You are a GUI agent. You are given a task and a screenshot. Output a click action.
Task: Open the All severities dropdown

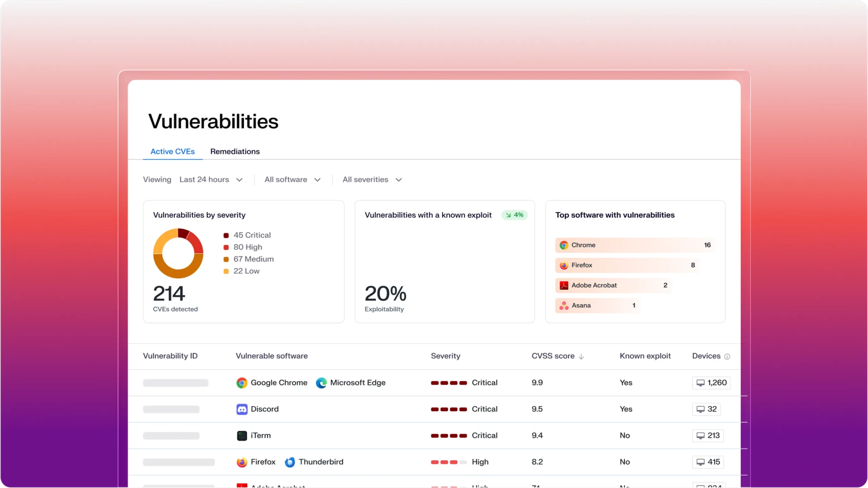click(372, 180)
